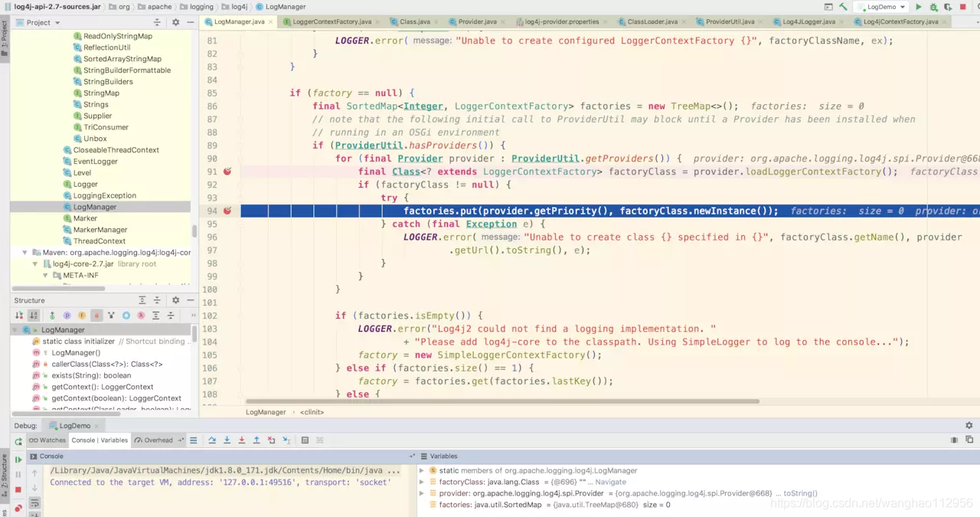Viewport: 980px width, 517px height.
Task: Click Force Step Into red arrow icon
Action: tap(242, 440)
